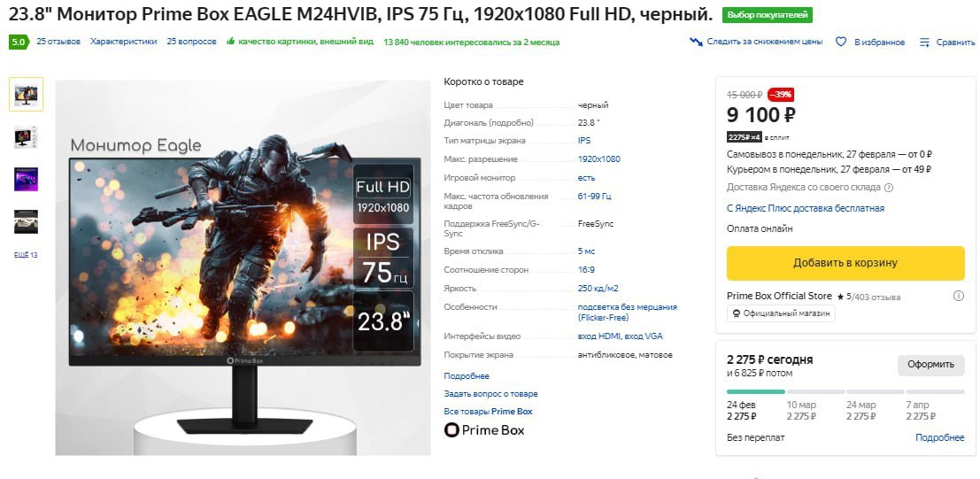Add the monitor to cart
The image size is (980, 479).
point(845,263)
